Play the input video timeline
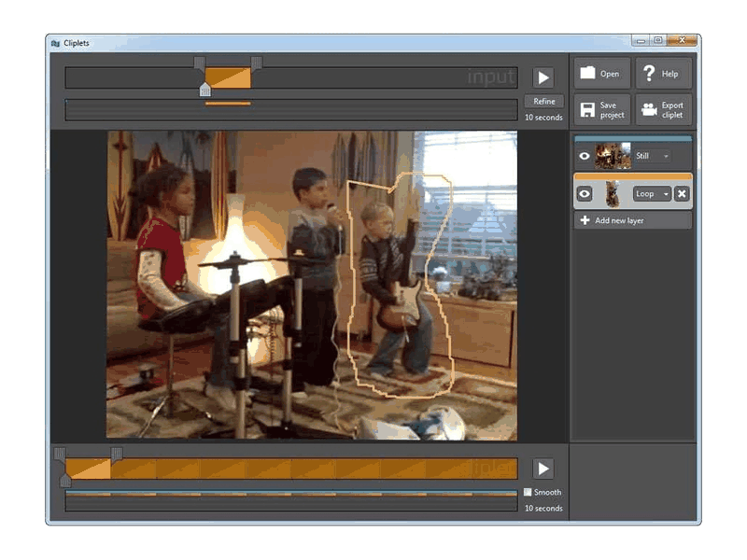Viewport: 747px width, 560px height. pyautogui.click(x=543, y=77)
